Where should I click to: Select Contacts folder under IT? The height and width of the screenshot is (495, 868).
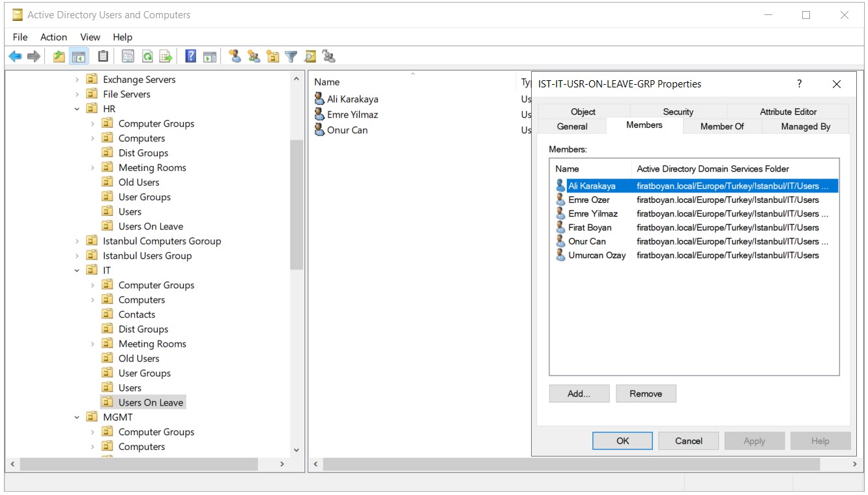pyautogui.click(x=137, y=314)
